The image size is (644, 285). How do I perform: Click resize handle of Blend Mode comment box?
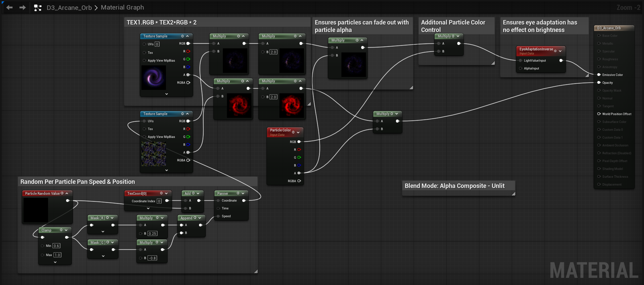point(513,194)
